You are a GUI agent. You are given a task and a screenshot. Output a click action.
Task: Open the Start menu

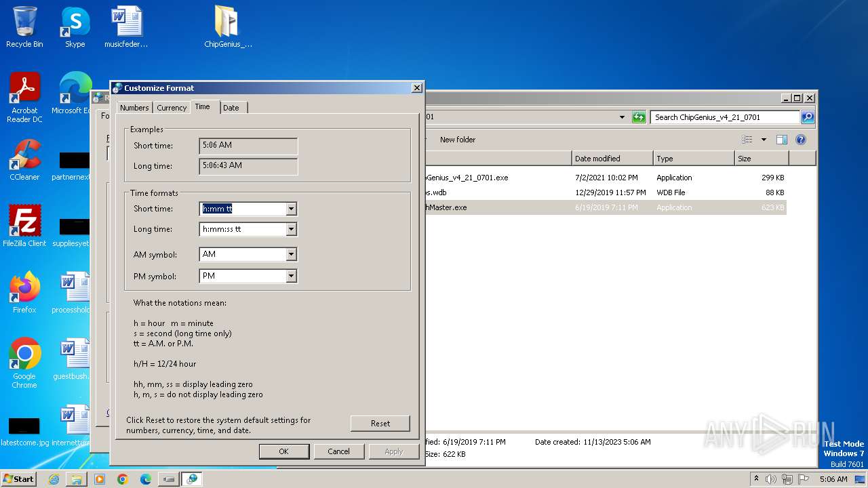18,479
